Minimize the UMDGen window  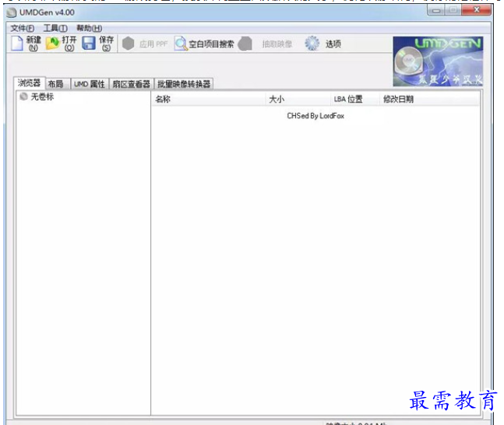[436, 11]
